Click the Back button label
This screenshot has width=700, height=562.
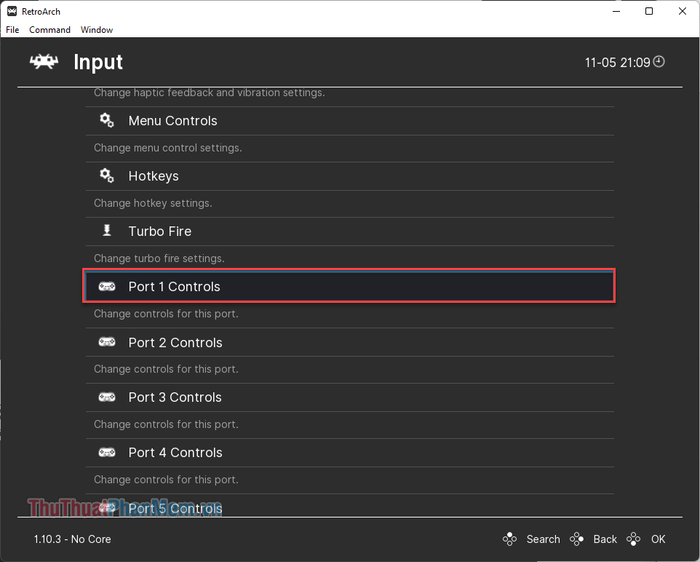[x=605, y=539]
